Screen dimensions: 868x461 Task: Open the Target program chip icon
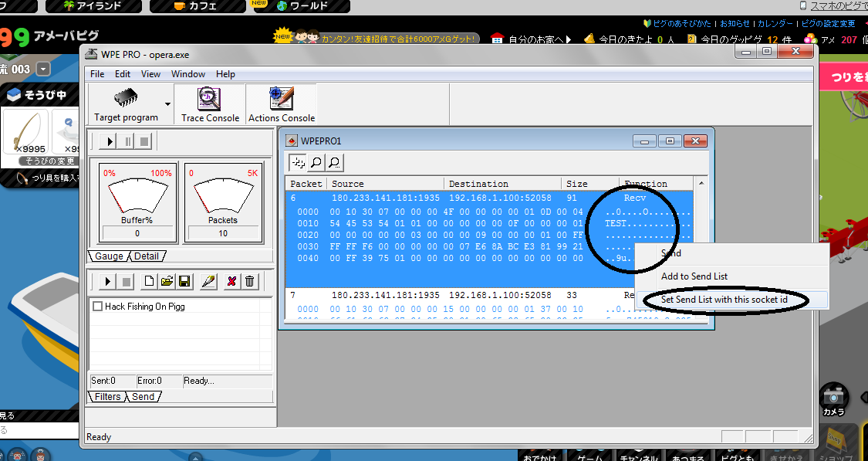pyautogui.click(x=126, y=98)
